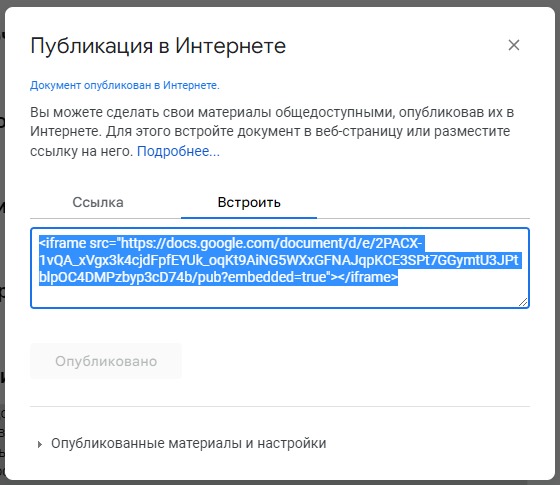Click the Документ опубликован в Интернете notice
Screen dimensions: 560x485
tap(125, 85)
